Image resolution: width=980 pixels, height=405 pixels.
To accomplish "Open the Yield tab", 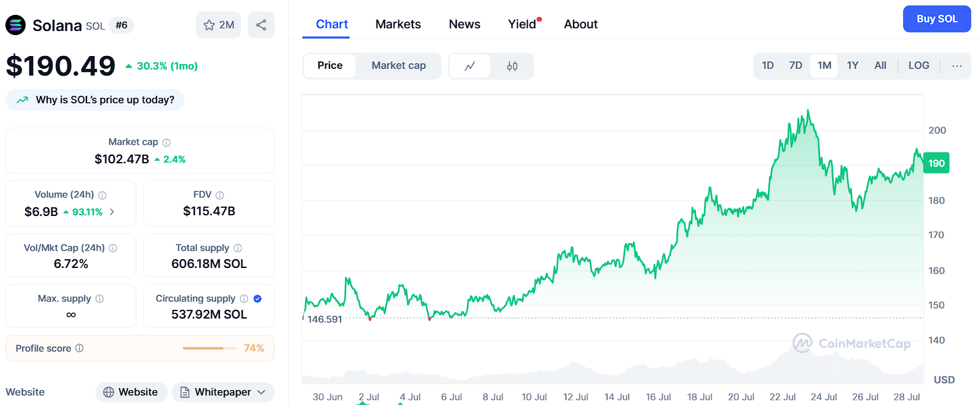I will coord(522,24).
